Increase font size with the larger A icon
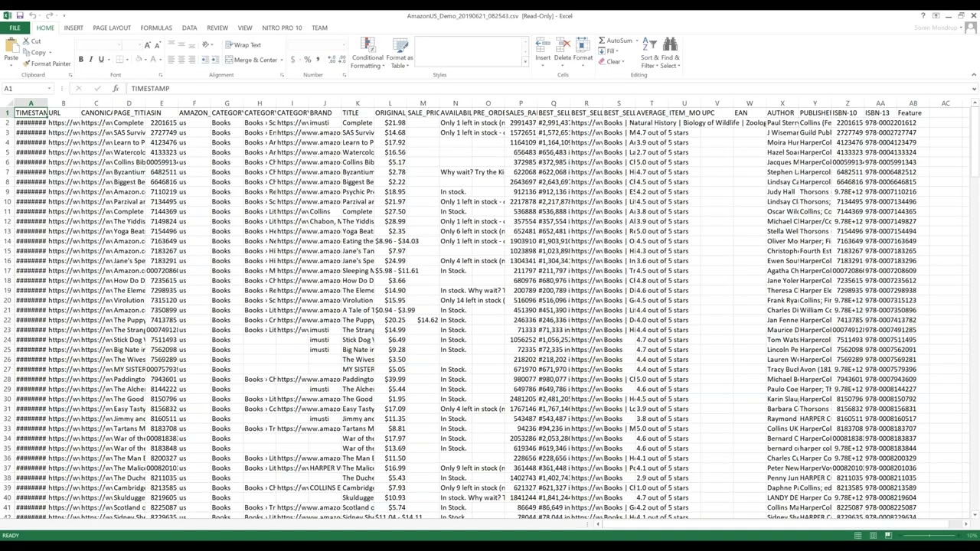 (148, 45)
